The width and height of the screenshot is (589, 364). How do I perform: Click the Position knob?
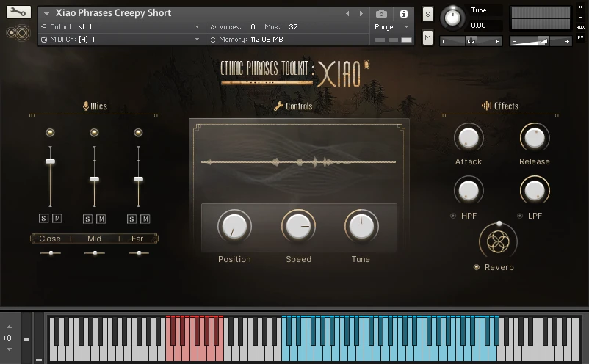(x=234, y=226)
